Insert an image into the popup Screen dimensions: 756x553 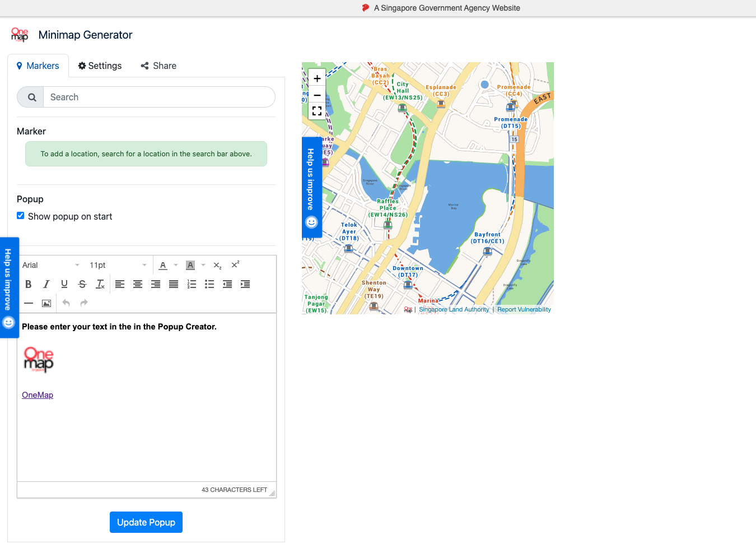pos(46,303)
